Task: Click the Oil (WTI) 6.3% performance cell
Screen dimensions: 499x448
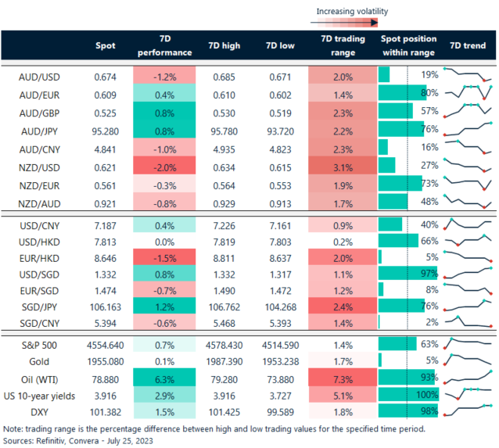Action: [164, 377]
